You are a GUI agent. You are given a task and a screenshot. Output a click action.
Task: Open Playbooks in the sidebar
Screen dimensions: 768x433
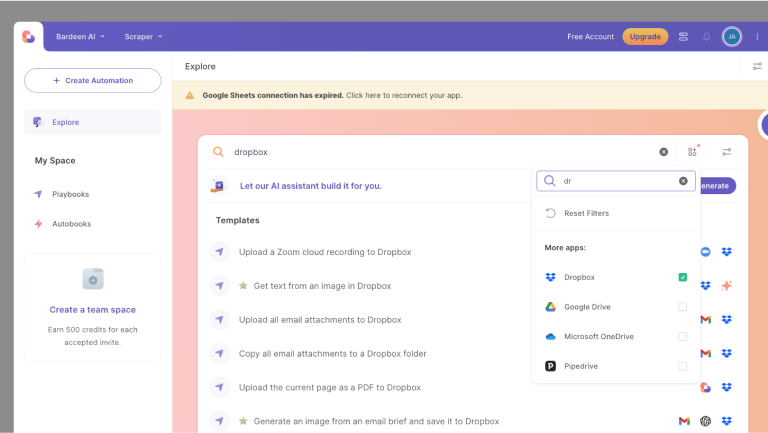[x=70, y=194]
